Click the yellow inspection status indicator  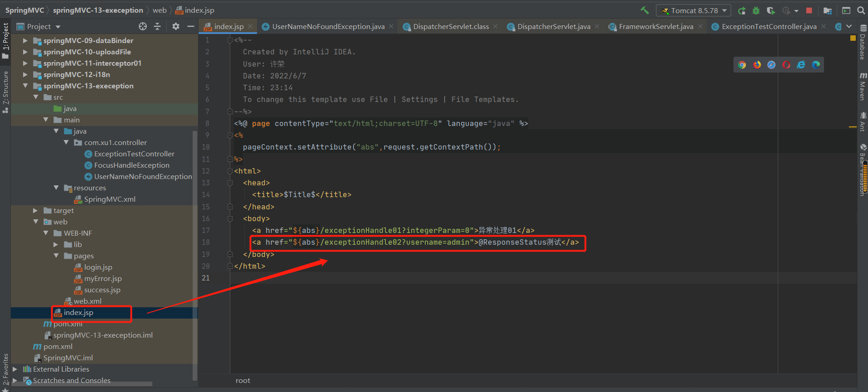pos(853,39)
